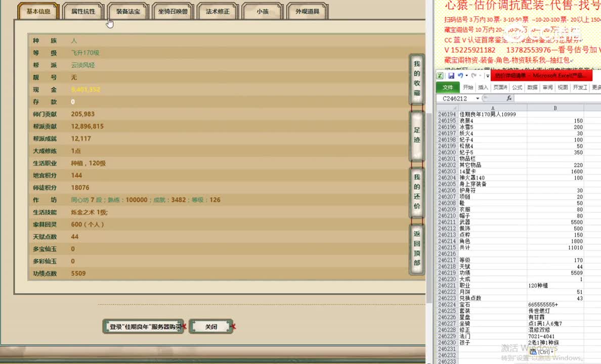Screen dimensions: 601x364
Task: Click the 足迹 side button
Action: pos(417,135)
